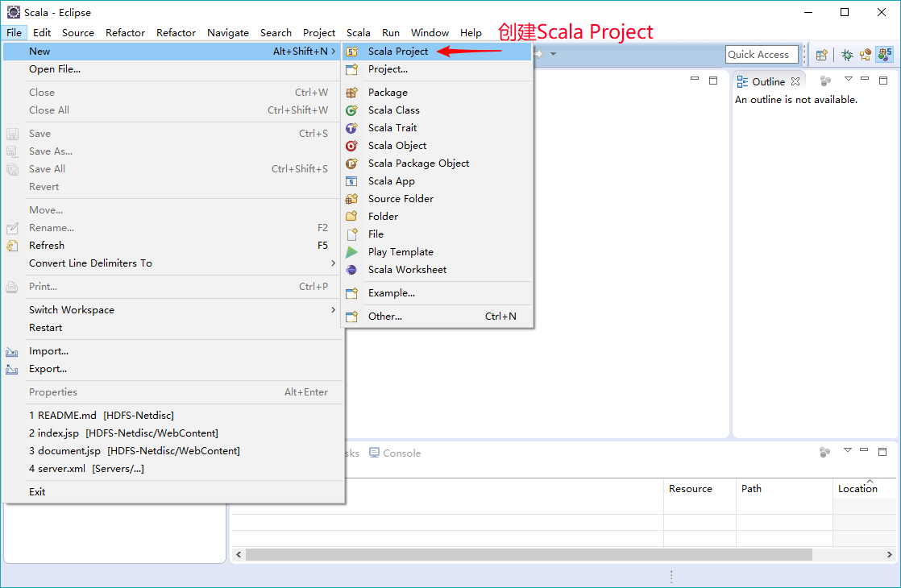Open the Search menu
This screenshot has height=588, width=901.
[276, 33]
